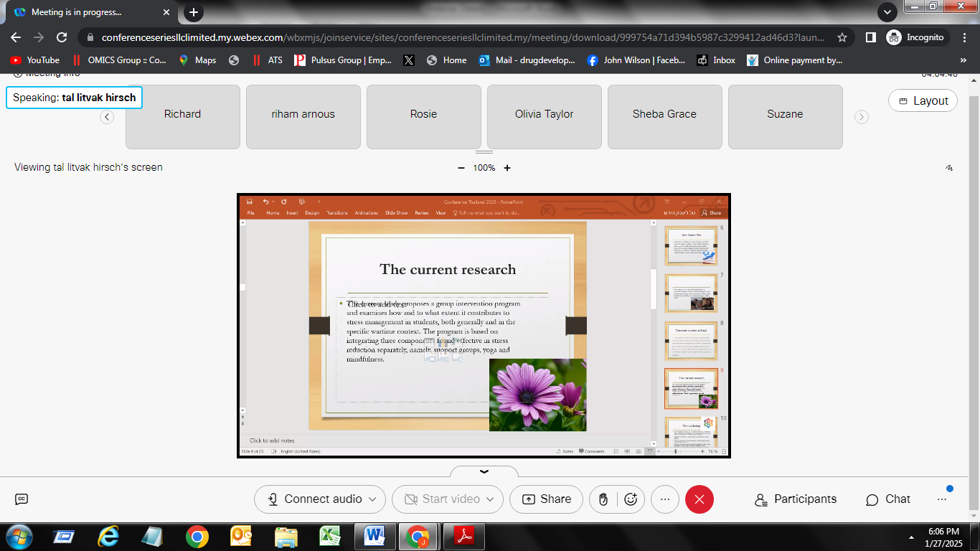
Task: Select the "Meeting is in progress" browser tab
Action: pyautogui.click(x=93, y=12)
